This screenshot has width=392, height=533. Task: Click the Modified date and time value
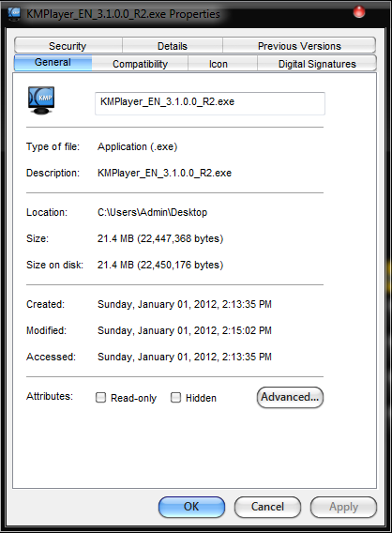[x=185, y=330]
